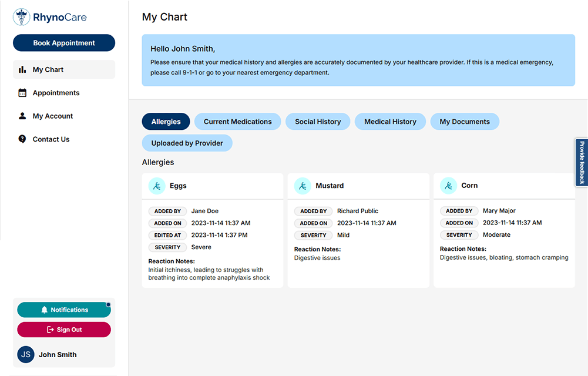The image size is (588, 376).
Task: Go to Appointments in the sidebar
Action: (x=64, y=93)
